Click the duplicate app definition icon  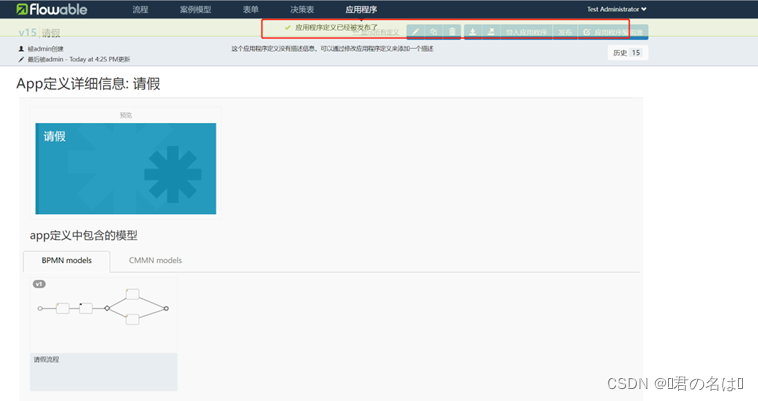pyautogui.click(x=434, y=32)
